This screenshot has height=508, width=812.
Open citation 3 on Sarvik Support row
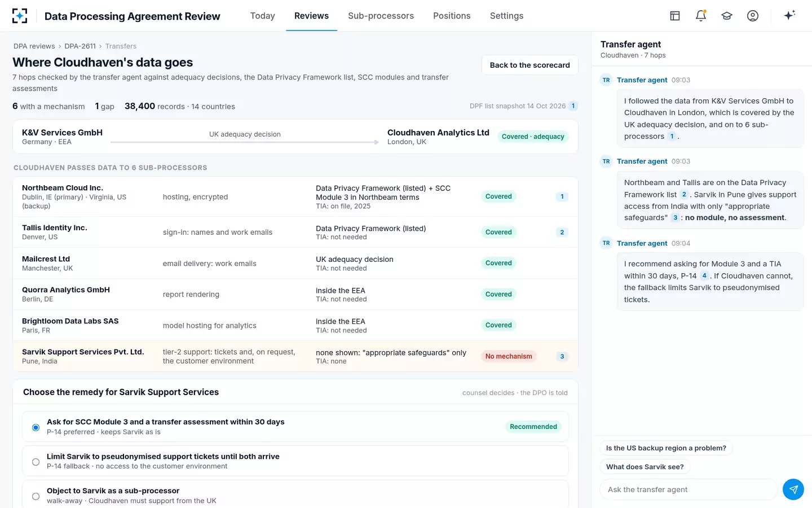pos(562,356)
